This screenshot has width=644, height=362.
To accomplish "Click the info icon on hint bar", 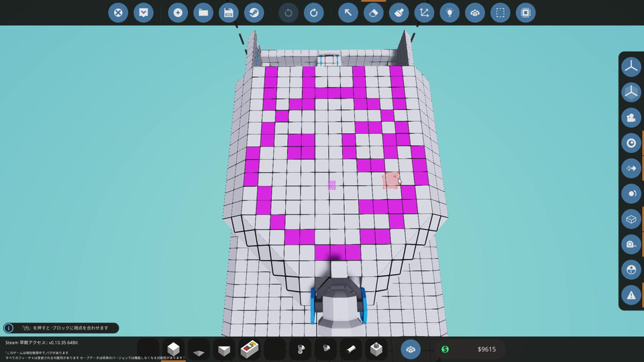I will pyautogui.click(x=9, y=328).
